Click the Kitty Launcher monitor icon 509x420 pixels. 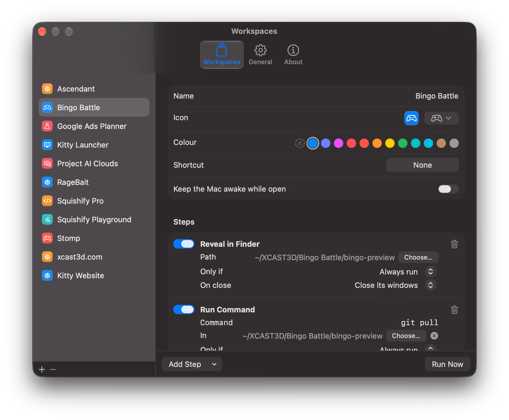[x=47, y=145]
